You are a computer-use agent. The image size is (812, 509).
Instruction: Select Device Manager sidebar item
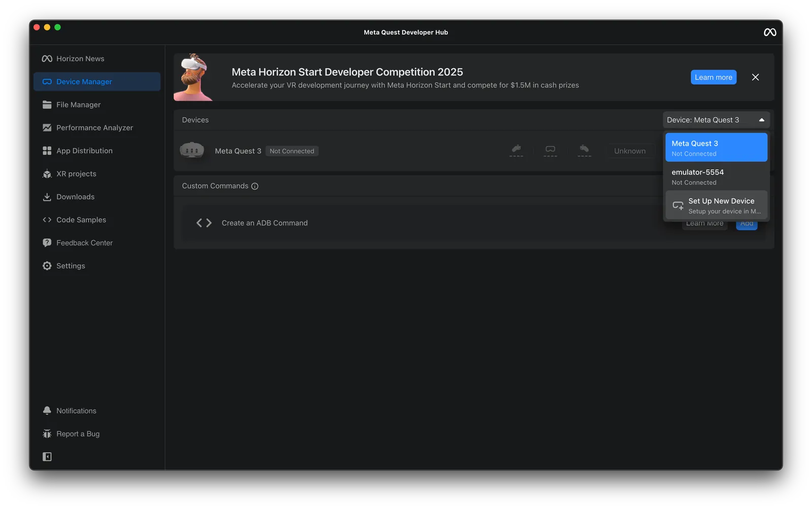pyautogui.click(x=97, y=82)
